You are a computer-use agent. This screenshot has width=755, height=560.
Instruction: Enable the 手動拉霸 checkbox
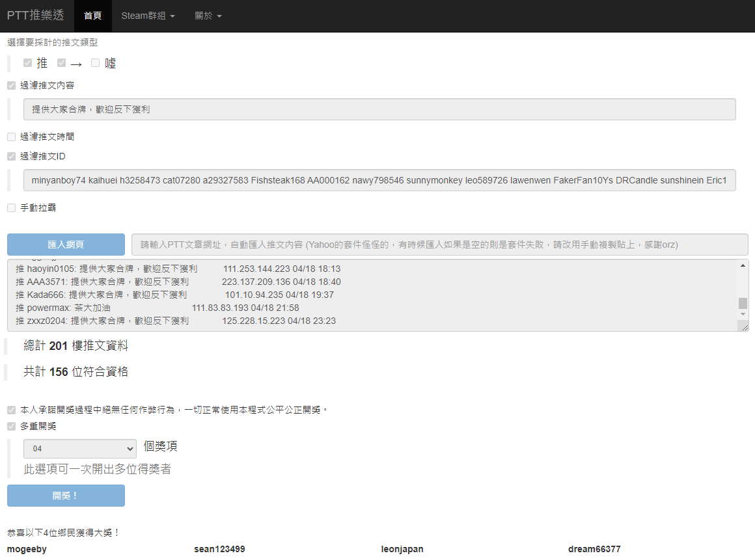(x=12, y=208)
